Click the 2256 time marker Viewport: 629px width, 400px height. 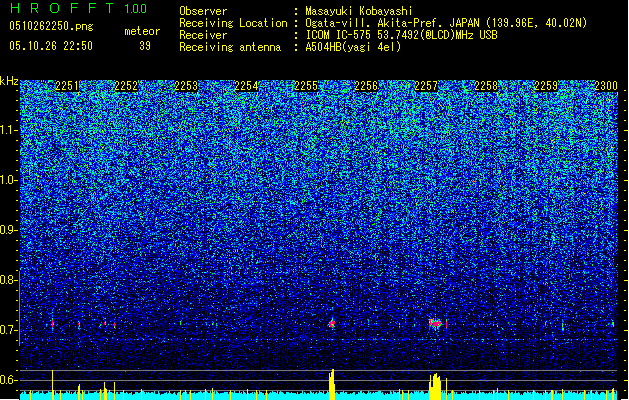pyautogui.click(x=366, y=86)
